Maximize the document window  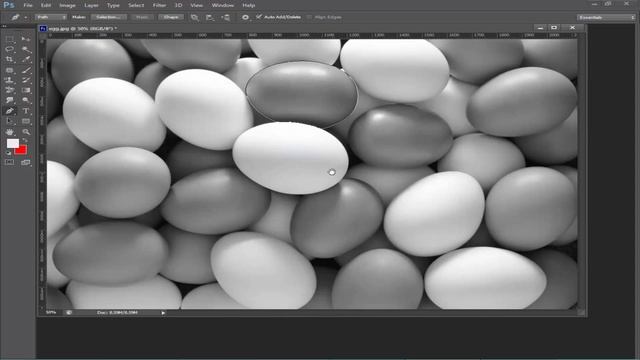coord(554,28)
